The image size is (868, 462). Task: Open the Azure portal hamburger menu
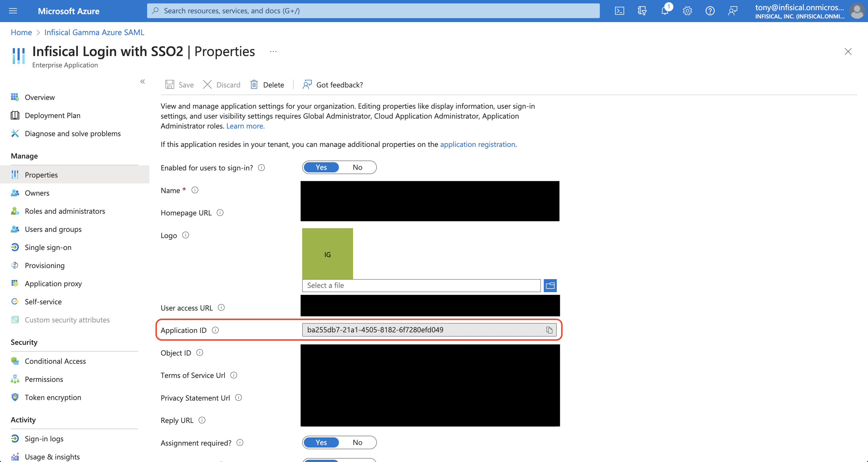(x=13, y=11)
